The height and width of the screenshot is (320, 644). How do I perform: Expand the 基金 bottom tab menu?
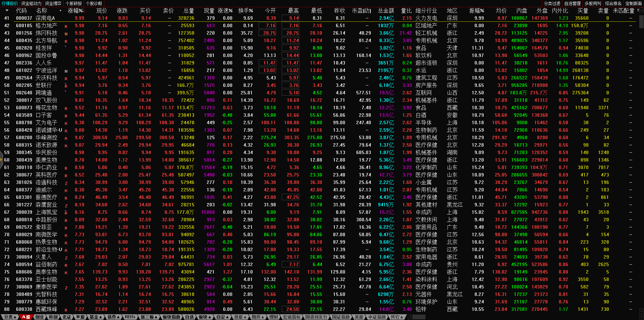pyautogui.click(x=95, y=317)
